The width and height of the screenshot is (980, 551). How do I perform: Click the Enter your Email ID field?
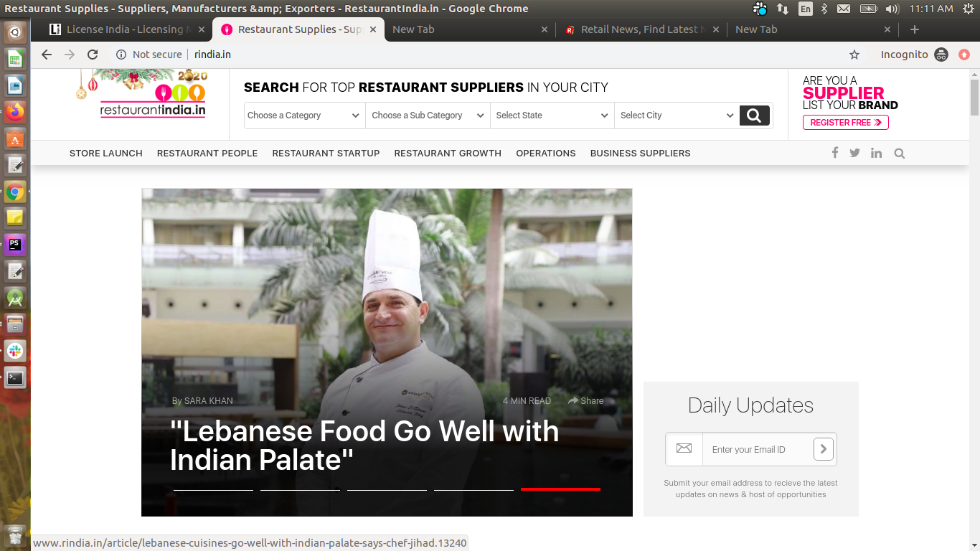click(757, 449)
